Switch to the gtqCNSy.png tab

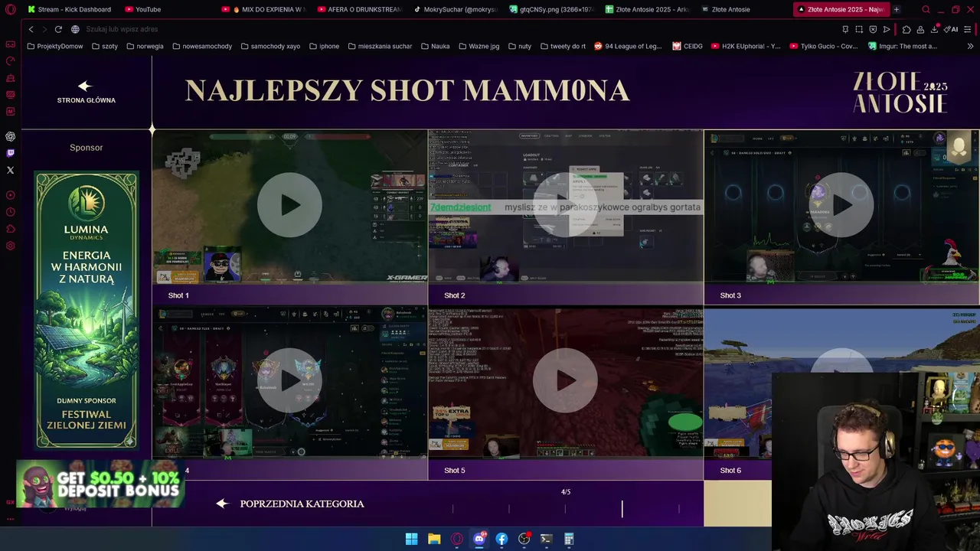click(551, 9)
